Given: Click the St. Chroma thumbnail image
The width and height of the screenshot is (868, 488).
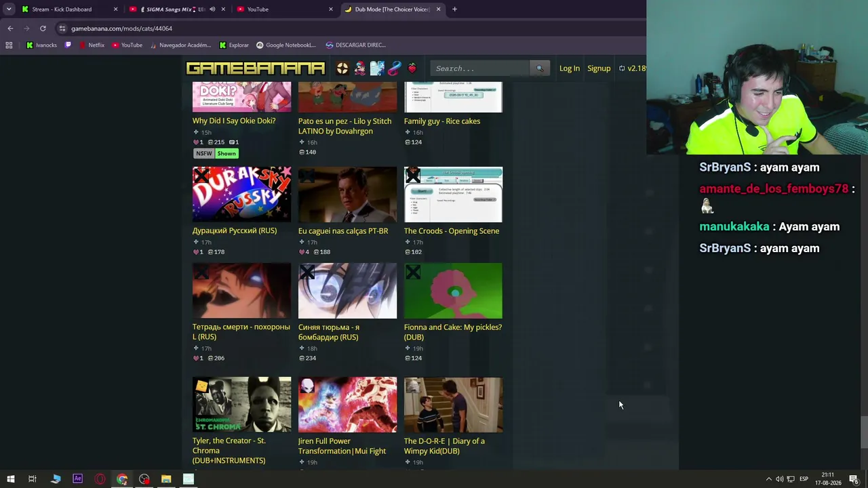Looking at the screenshot, I should pos(241,405).
